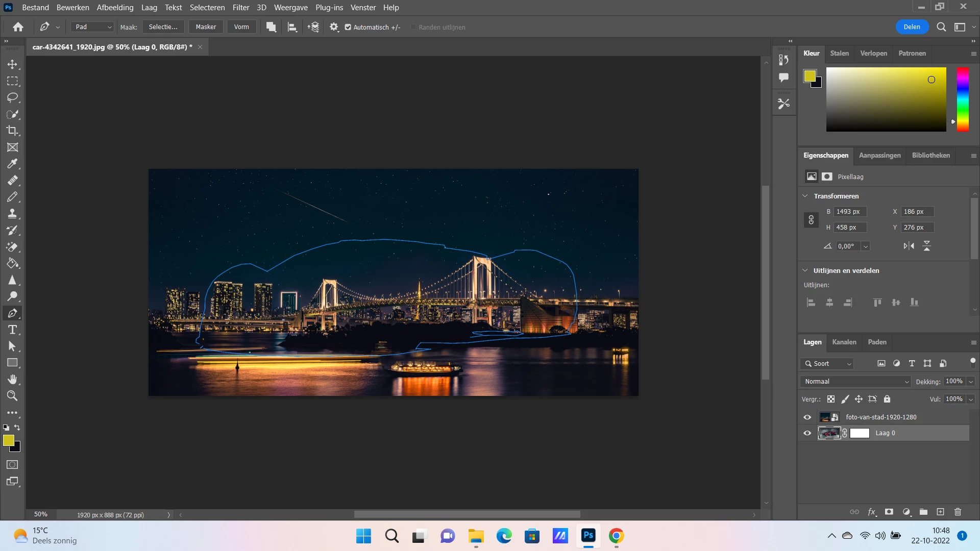This screenshot has width=980, height=551.
Task: Open the Pad mode dropdown
Action: tap(92, 27)
